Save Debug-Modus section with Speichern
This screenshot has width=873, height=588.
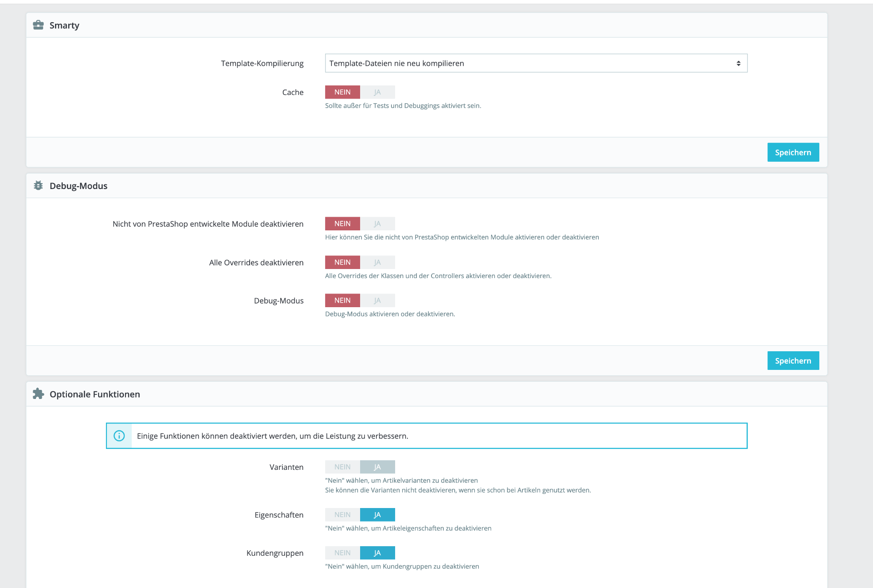pos(793,360)
